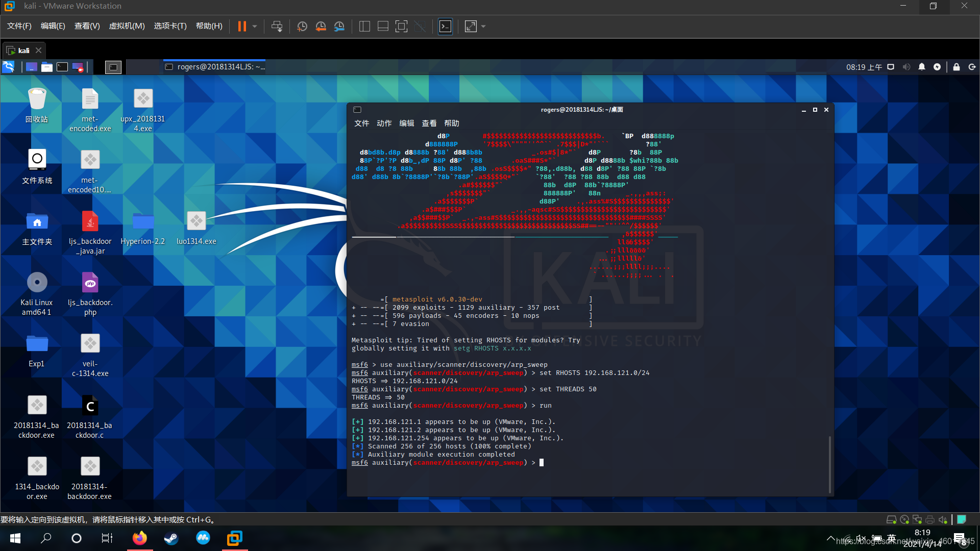Open terminal 帮助 menu
Viewport: 980px width, 551px height.
click(451, 123)
